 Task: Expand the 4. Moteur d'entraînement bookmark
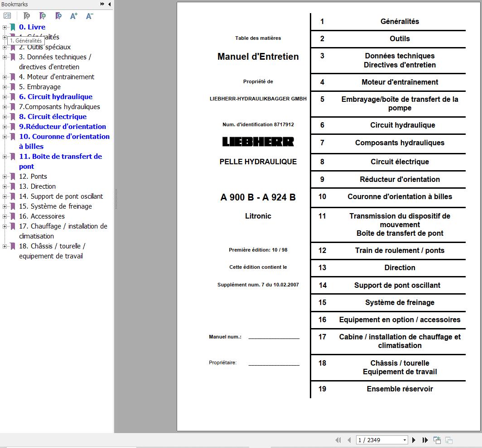(x=5, y=77)
